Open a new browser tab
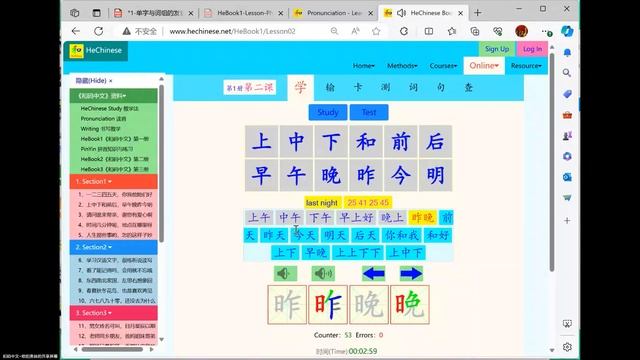640x360 pixels. coord(478,13)
